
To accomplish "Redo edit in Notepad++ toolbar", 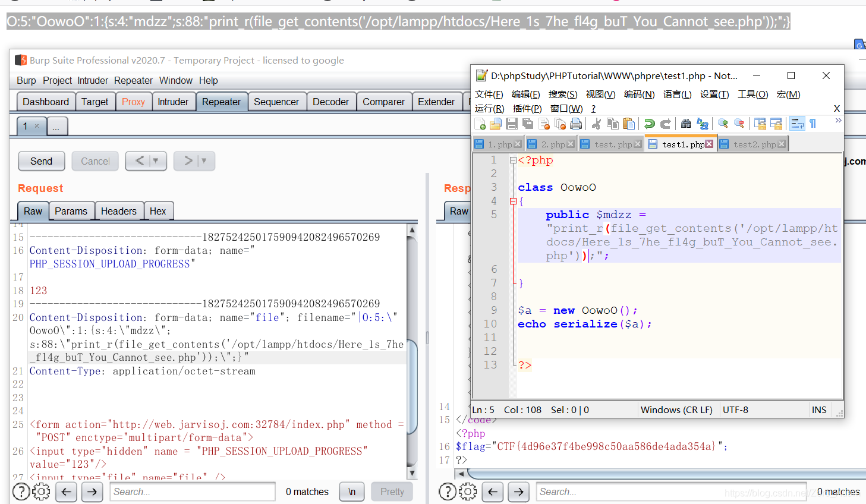I will 666,124.
